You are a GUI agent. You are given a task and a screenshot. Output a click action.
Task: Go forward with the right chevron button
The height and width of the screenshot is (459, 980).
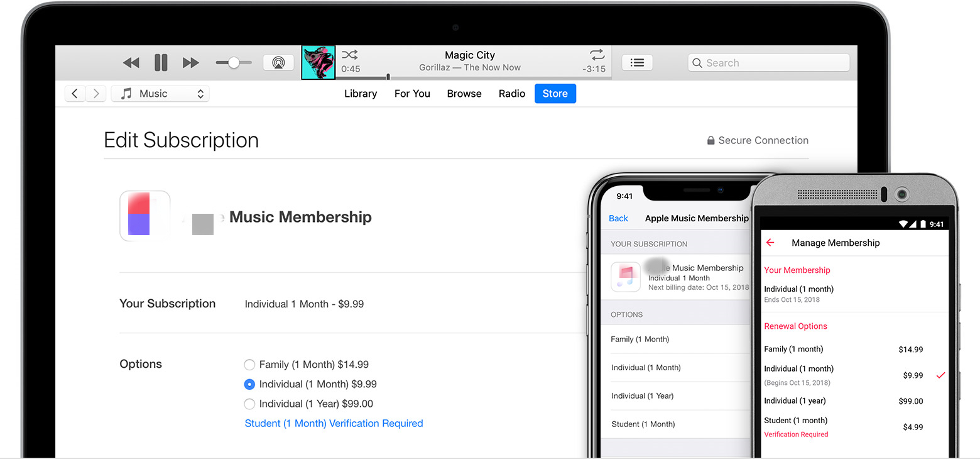(95, 94)
